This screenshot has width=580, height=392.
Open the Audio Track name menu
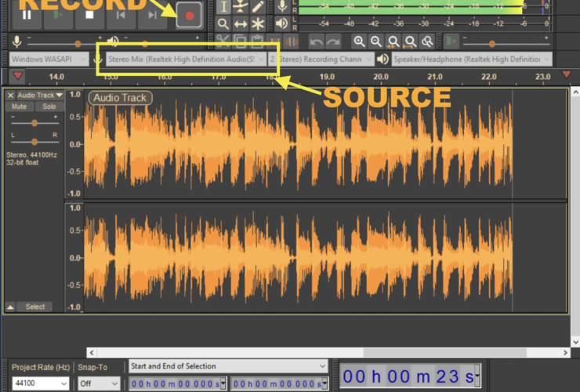[x=37, y=95]
